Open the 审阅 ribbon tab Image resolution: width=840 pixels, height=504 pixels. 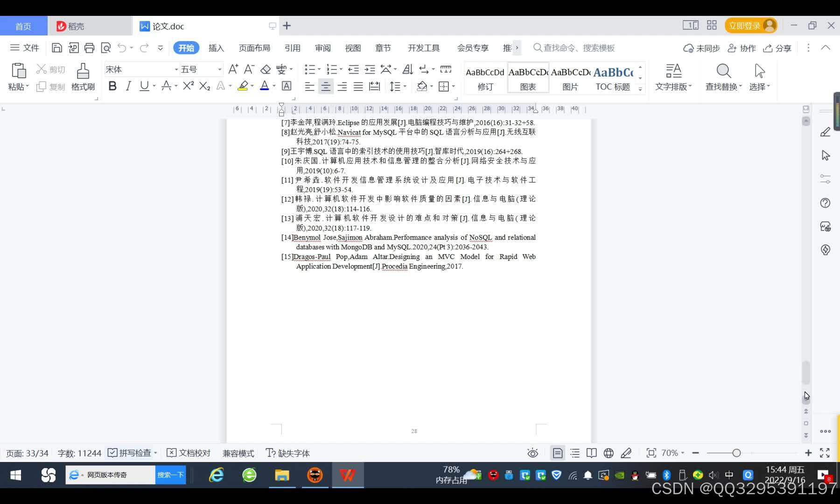[x=323, y=48]
